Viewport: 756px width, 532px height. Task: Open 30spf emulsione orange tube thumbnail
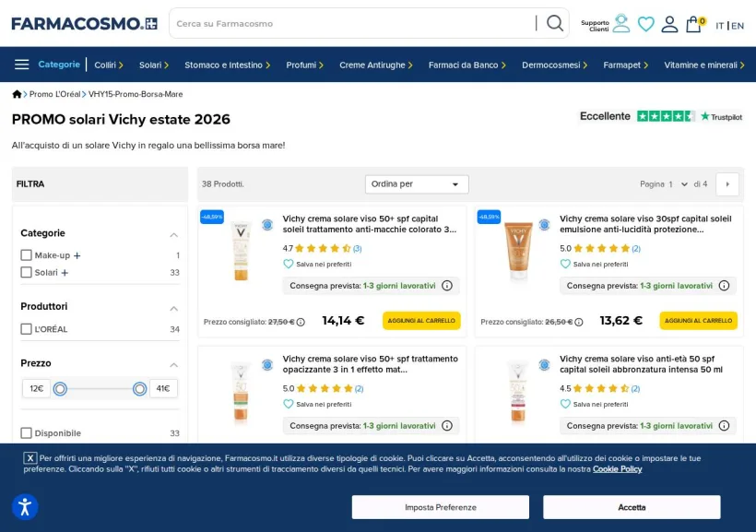pos(518,252)
